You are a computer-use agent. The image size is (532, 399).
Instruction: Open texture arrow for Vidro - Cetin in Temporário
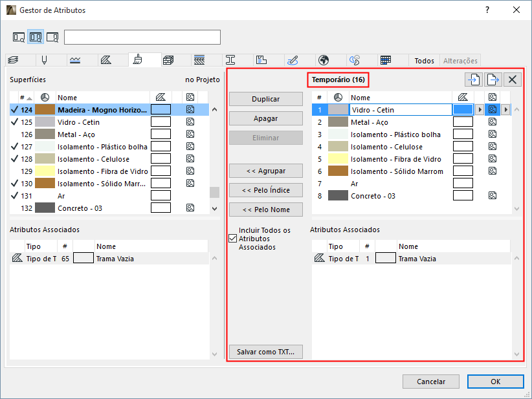click(x=506, y=109)
